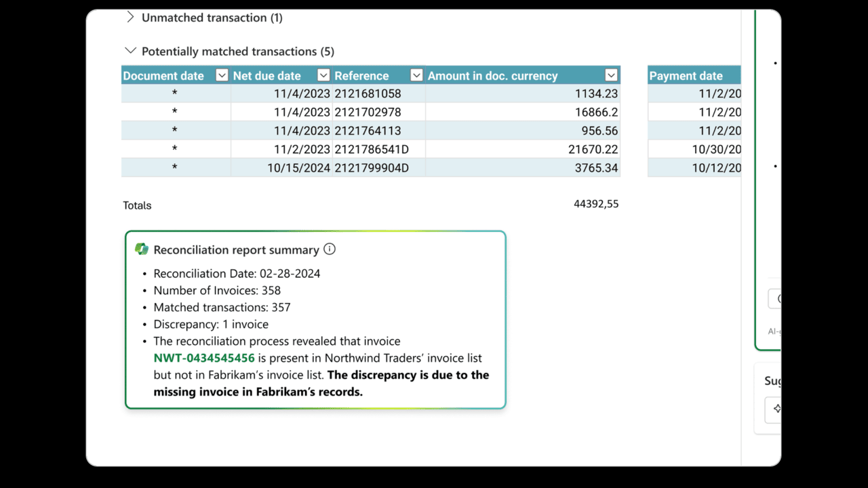The width and height of the screenshot is (868, 488).
Task: Click the Matched transactions: 357 line
Action: pos(222,307)
